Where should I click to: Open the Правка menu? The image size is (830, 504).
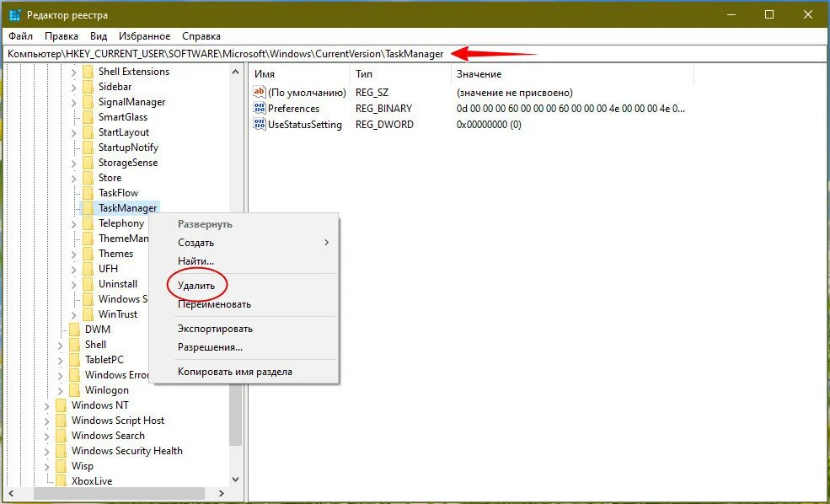(x=62, y=36)
